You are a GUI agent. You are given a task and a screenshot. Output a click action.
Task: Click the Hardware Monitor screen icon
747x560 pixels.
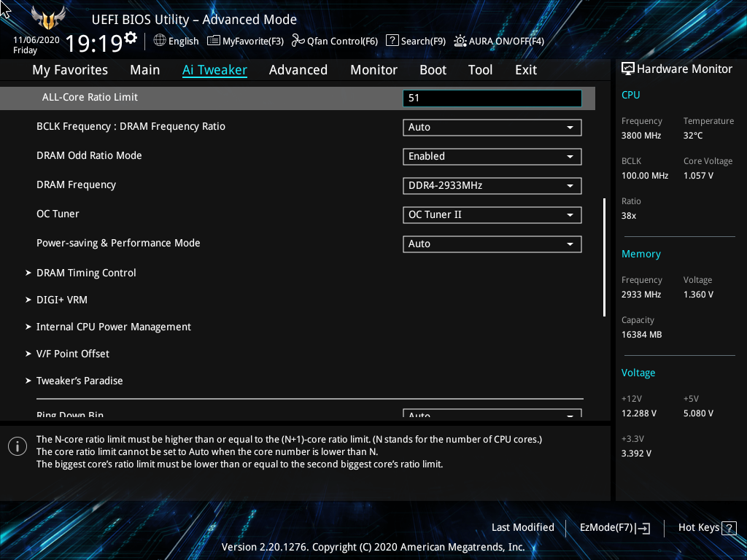click(628, 69)
